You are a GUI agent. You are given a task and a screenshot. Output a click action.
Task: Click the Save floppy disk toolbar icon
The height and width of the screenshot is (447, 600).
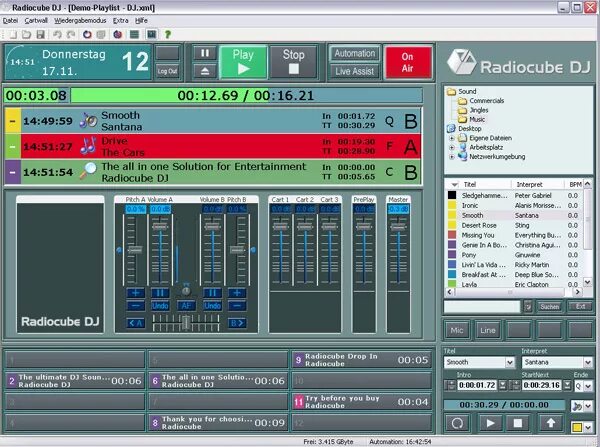[x=40, y=34]
